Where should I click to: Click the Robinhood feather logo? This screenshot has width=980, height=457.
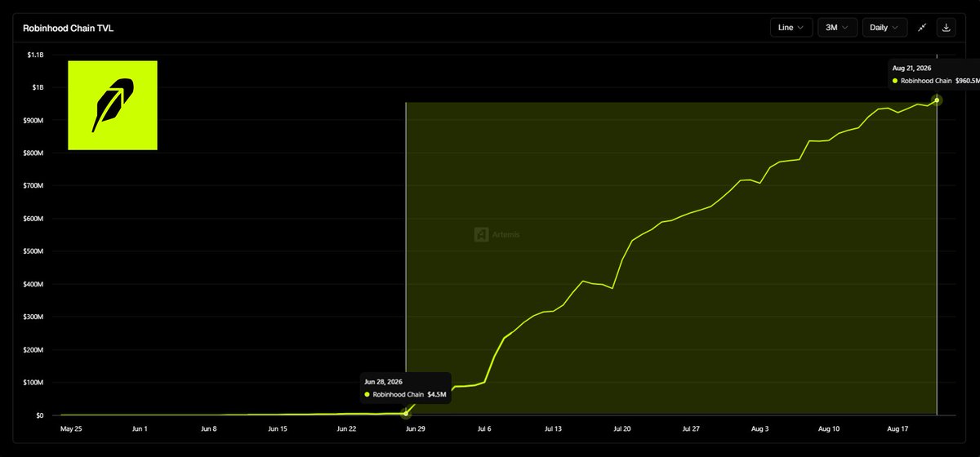(113, 105)
